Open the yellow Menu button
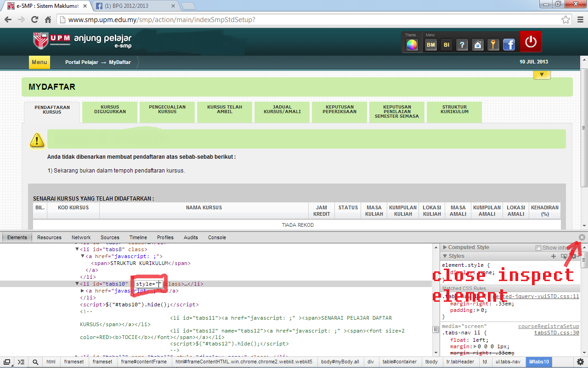The image size is (588, 368). pyautogui.click(x=39, y=62)
